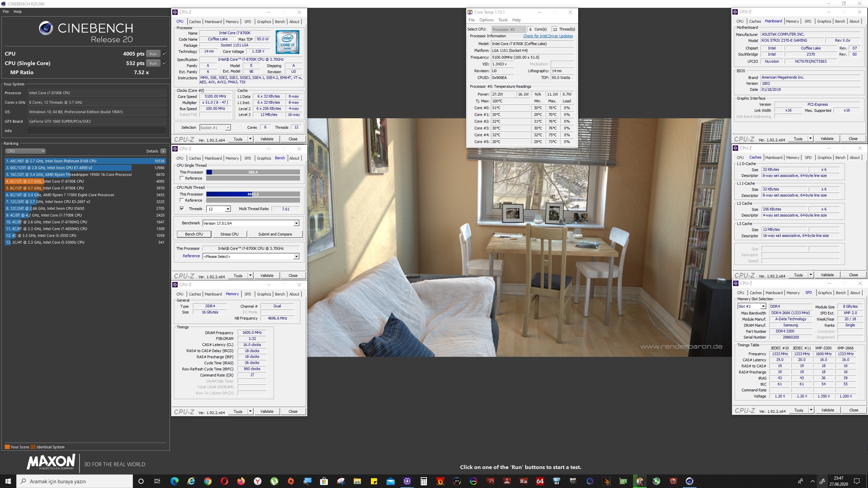Select the Ryzen 7 1700X ranking row
The image size is (868, 488).
[x=85, y=195]
